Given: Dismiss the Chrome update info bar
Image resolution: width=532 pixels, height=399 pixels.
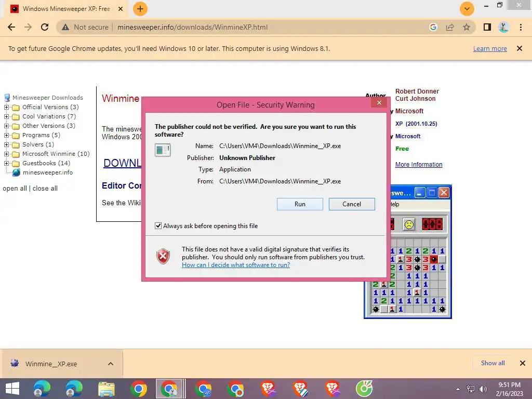Looking at the screenshot, I should [x=519, y=48].
